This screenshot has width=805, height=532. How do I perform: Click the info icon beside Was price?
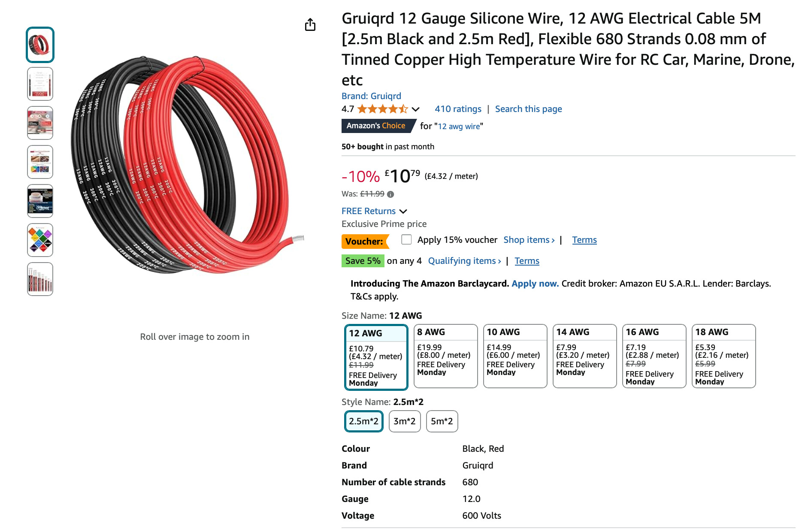(390, 194)
